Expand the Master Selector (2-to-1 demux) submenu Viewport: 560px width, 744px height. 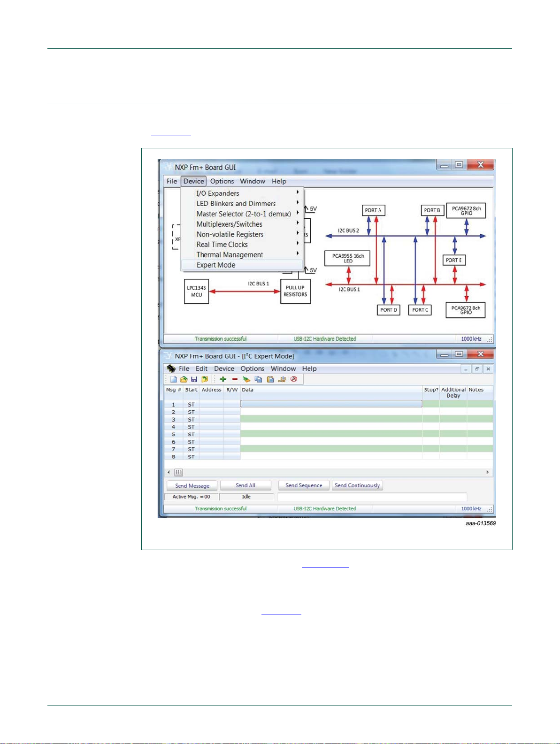242,214
